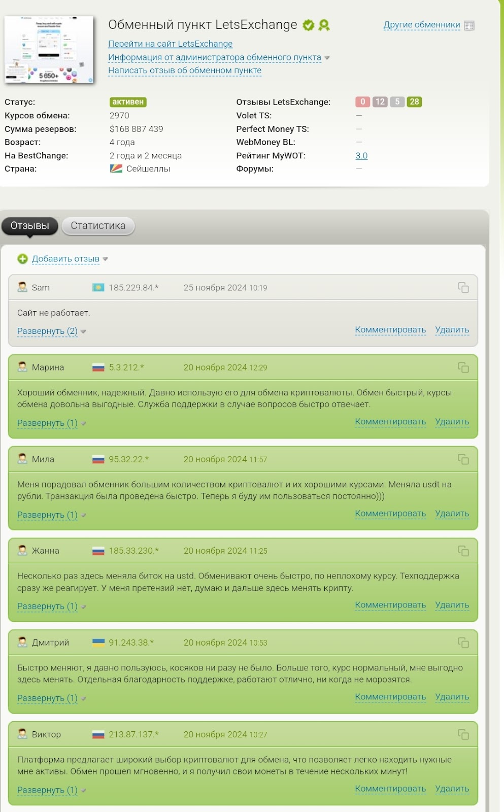The width and height of the screenshot is (504, 812).
Task: Expand 'Развернуть (1)' under Дмитрий's review
Action: 47,698
